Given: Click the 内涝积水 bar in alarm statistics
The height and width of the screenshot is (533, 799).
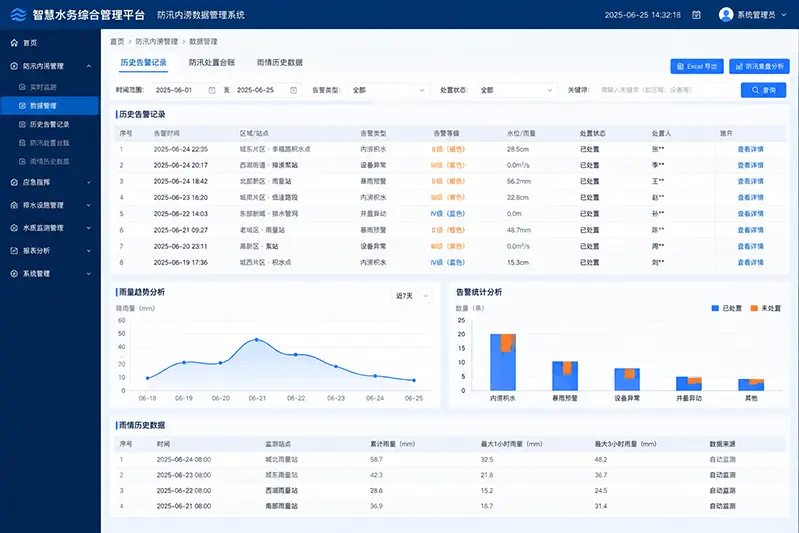Looking at the screenshot, I should (503, 362).
